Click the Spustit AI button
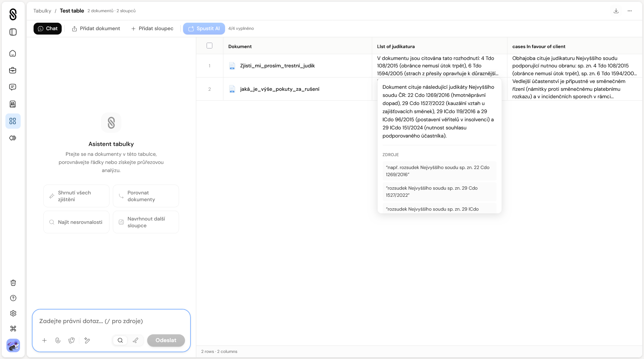Image resolution: width=644 pixels, height=359 pixels. [204, 28]
